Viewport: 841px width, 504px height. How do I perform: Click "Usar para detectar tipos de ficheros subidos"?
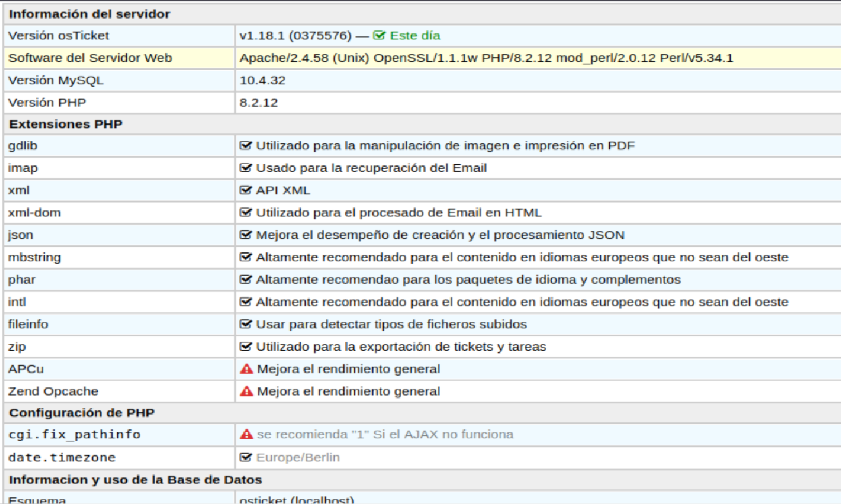coord(392,324)
